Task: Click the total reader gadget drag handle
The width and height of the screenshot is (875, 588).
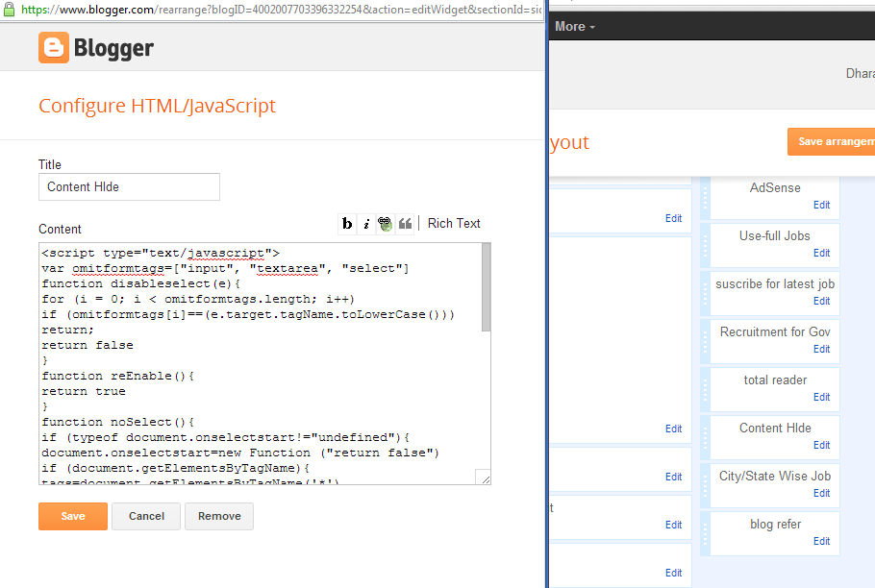Action: click(x=706, y=389)
